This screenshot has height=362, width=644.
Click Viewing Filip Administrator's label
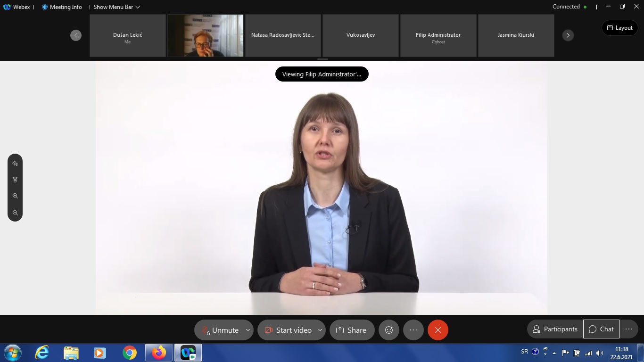pyautogui.click(x=322, y=74)
